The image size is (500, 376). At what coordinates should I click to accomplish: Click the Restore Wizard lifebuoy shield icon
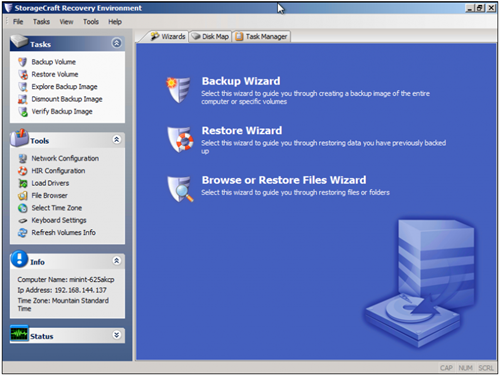180,139
